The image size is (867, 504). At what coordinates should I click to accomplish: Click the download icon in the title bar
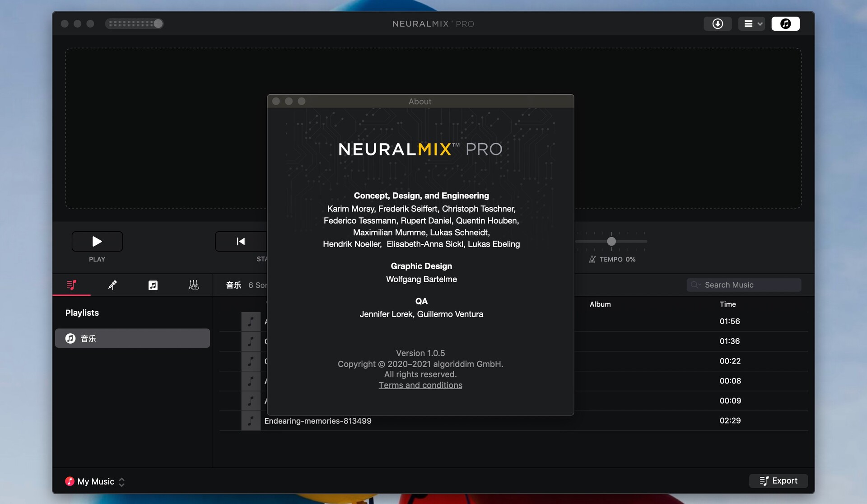tap(718, 23)
